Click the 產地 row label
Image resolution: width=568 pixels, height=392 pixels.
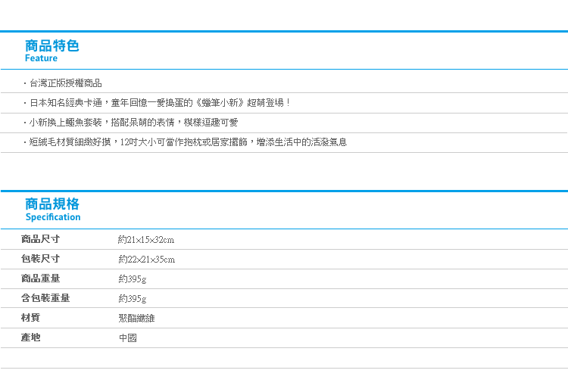coord(30,338)
